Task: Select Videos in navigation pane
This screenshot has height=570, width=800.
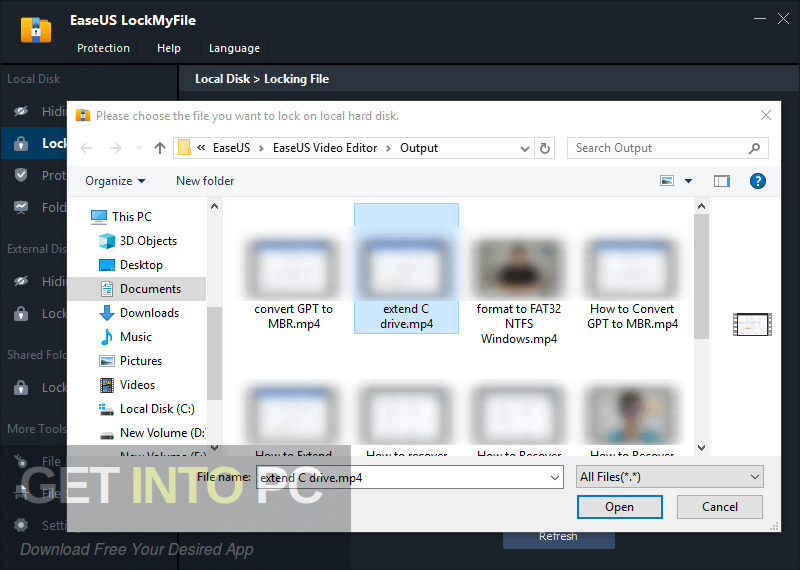Action: (x=127, y=385)
